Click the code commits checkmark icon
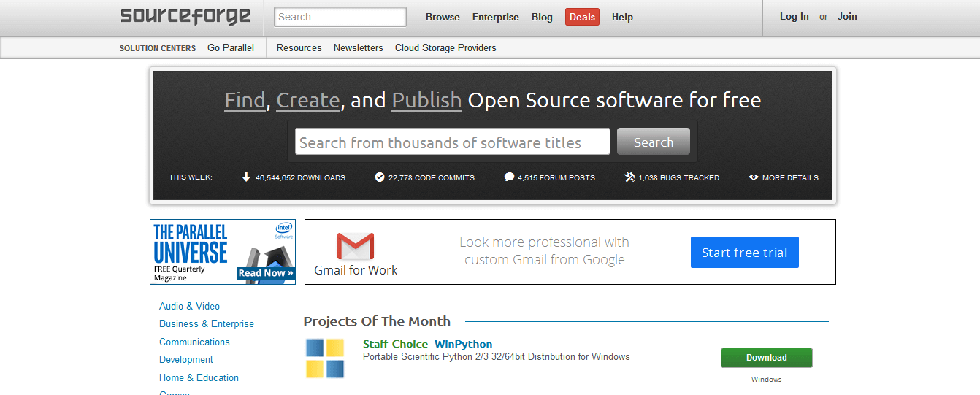This screenshot has width=980, height=395. pos(380,177)
